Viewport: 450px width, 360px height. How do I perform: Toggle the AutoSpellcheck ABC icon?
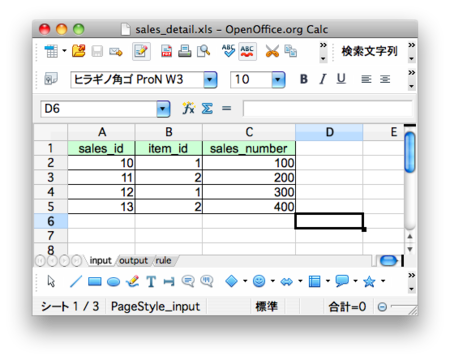[247, 51]
